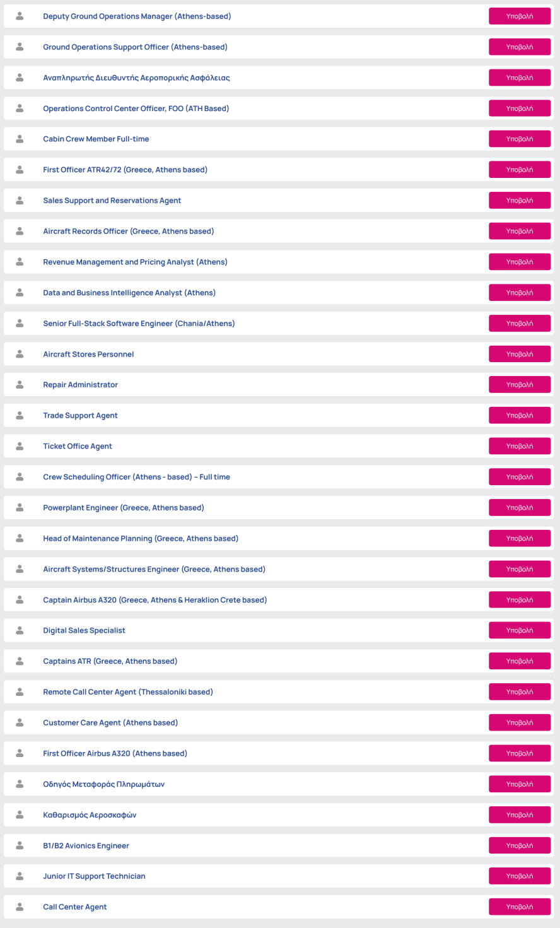Click person icon beside Call Center Agent
The height and width of the screenshot is (928, 560).
coord(20,907)
